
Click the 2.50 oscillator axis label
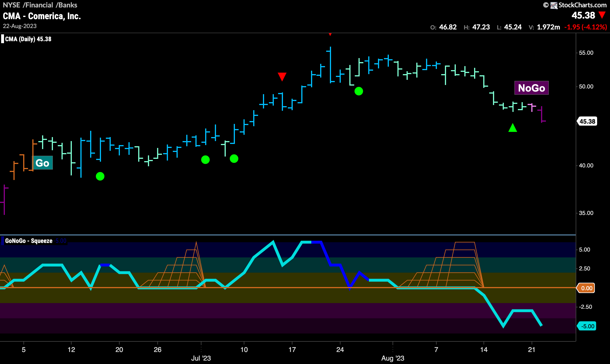(x=584, y=268)
